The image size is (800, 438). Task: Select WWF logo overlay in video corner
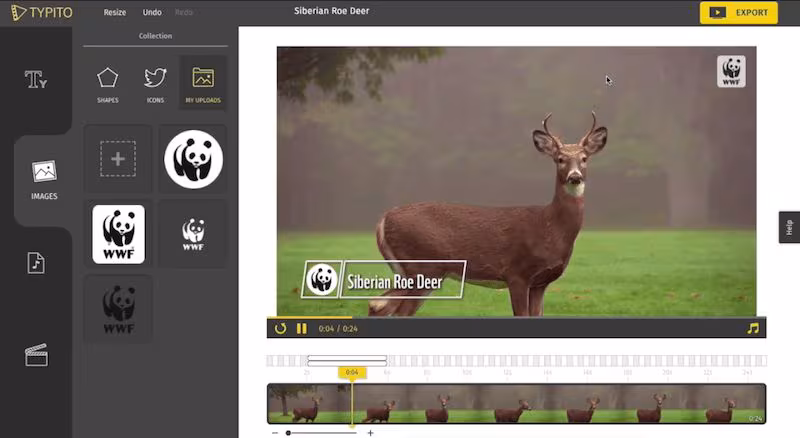tap(731, 71)
